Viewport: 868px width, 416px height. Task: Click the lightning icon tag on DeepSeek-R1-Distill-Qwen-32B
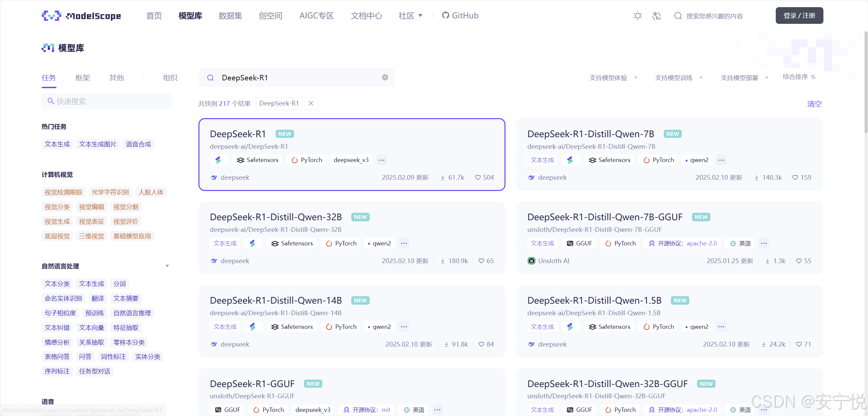[x=253, y=243]
